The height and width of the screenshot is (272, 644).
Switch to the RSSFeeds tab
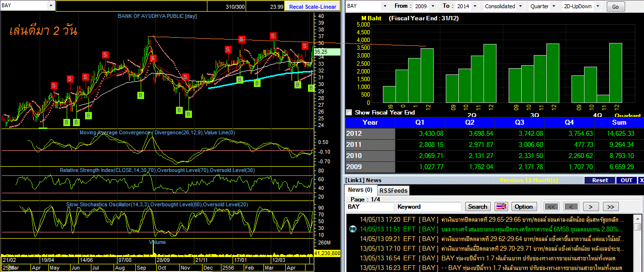[393, 190]
